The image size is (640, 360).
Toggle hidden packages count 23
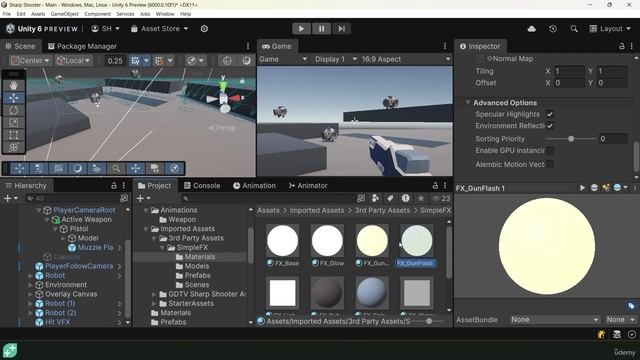tap(441, 198)
